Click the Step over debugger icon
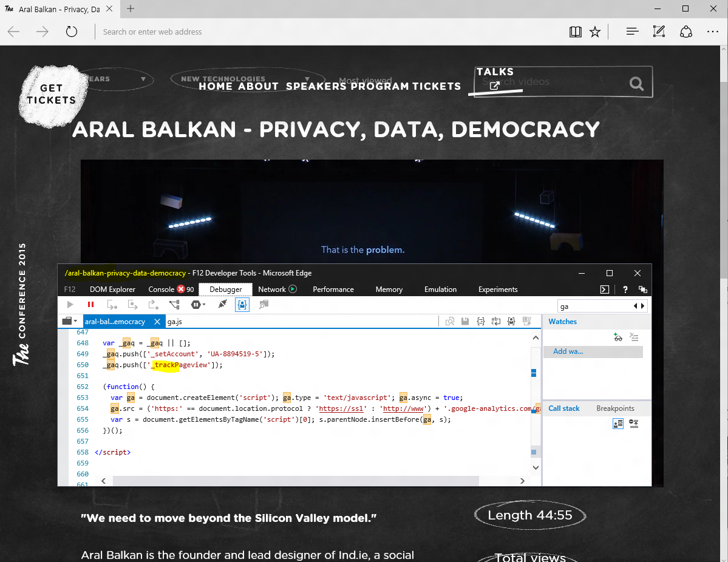This screenshot has width=728, height=562. click(x=133, y=305)
